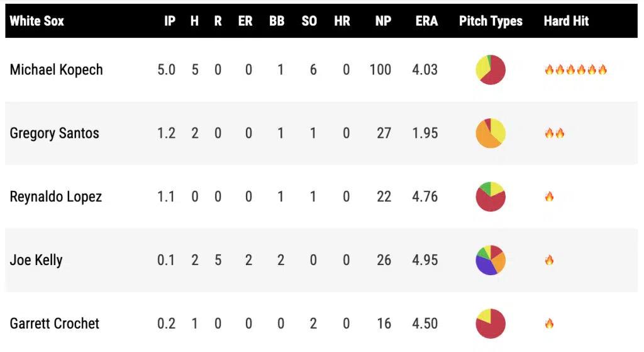Click Reynaldo Lopez's hard hit flame icon
This screenshot has height=352, width=644.
coord(549,197)
